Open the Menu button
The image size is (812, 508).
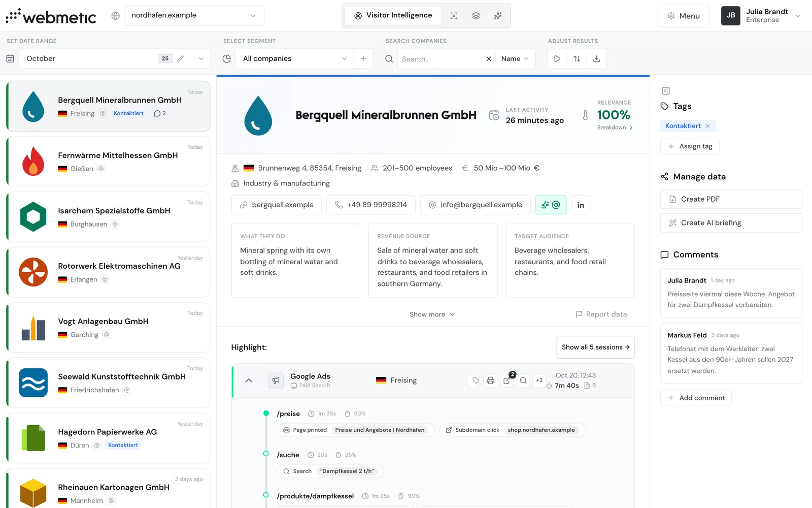(x=683, y=16)
